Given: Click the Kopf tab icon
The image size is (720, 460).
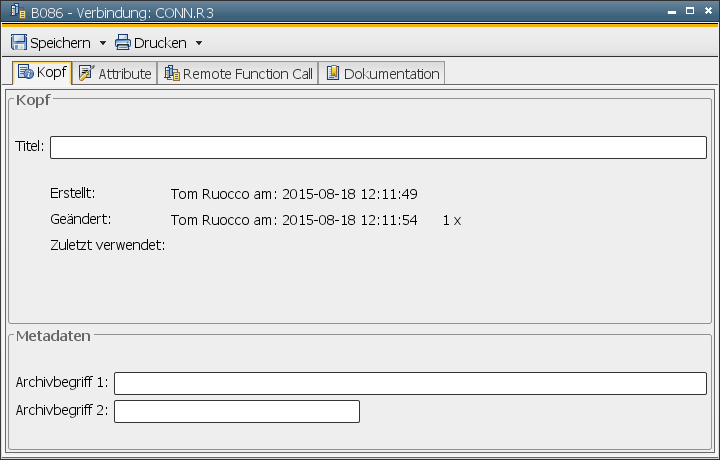Looking at the screenshot, I should click(x=25, y=72).
